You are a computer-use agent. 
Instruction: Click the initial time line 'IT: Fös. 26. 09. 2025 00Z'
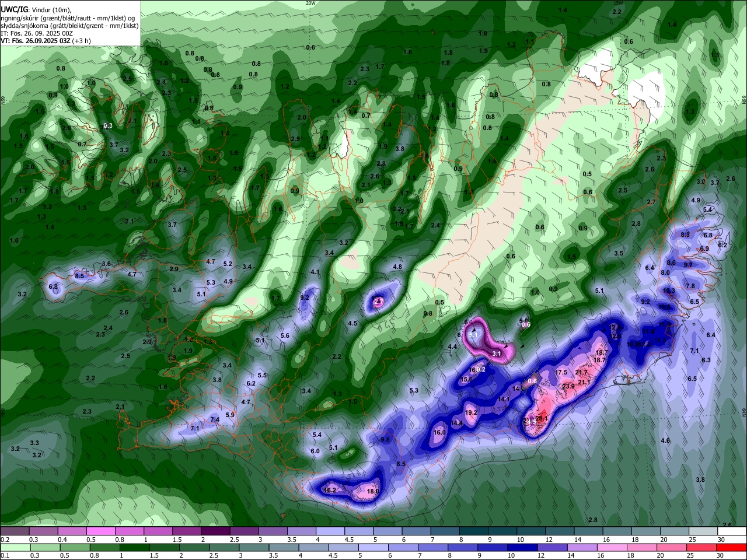coord(37,33)
